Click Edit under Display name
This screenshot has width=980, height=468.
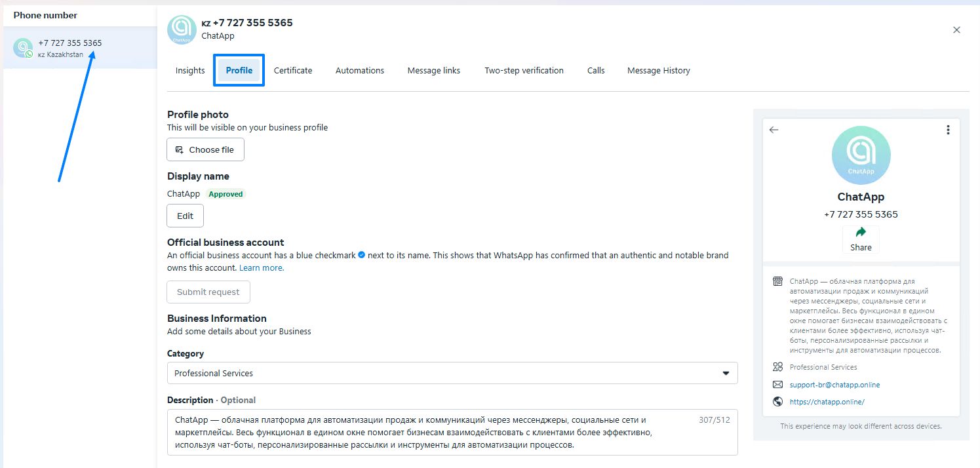[x=186, y=216]
